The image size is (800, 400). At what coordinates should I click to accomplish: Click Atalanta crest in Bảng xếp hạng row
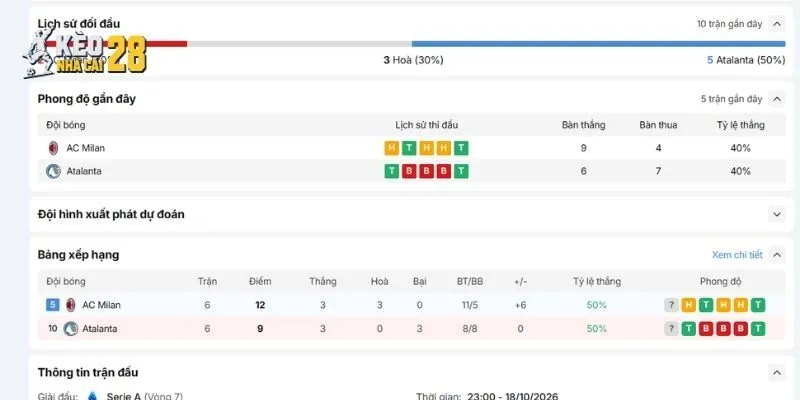pyautogui.click(x=70, y=329)
